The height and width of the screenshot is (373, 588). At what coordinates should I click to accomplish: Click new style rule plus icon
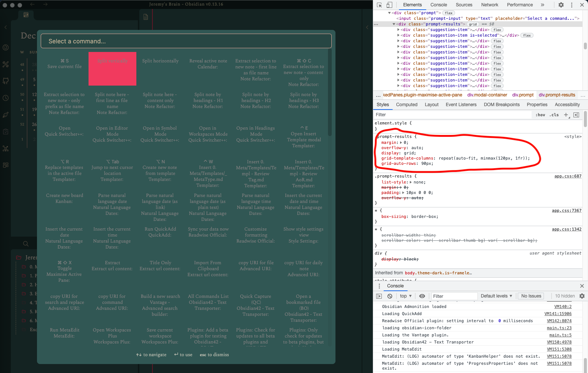566,115
